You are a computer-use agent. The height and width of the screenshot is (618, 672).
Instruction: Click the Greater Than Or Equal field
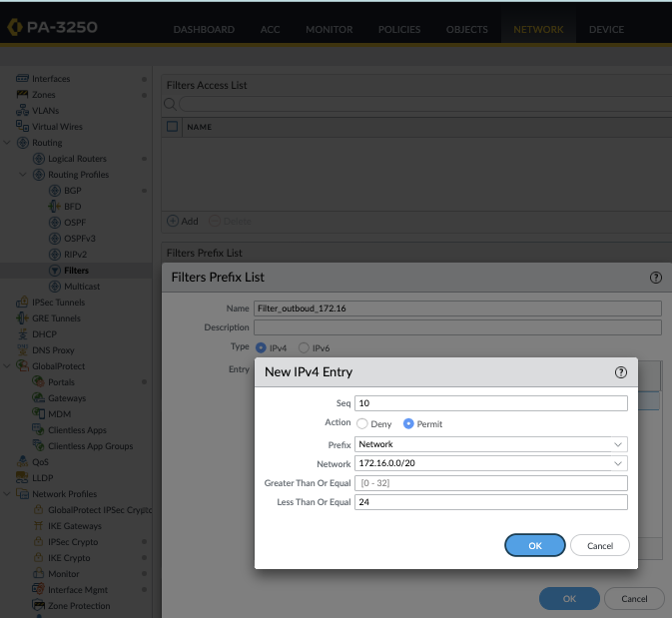point(490,483)
